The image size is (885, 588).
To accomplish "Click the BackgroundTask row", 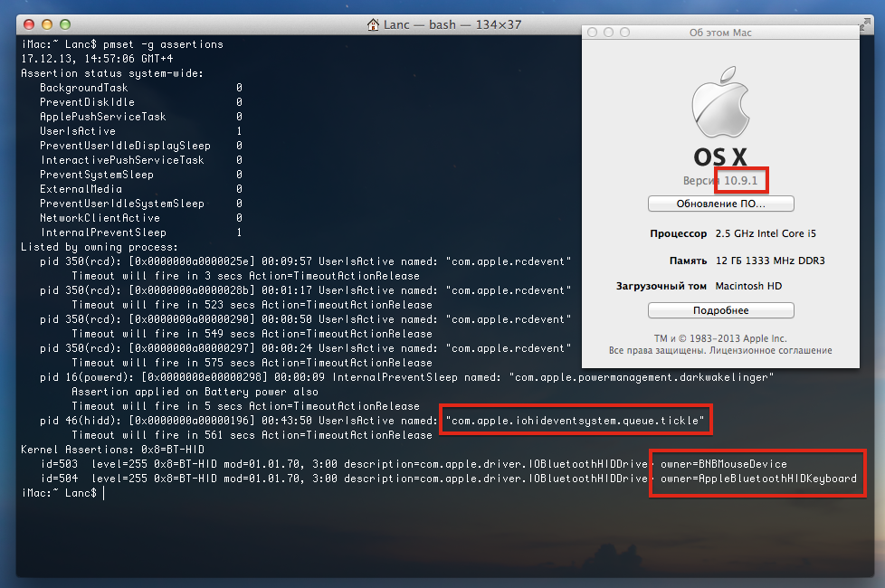I will point(140,88).
